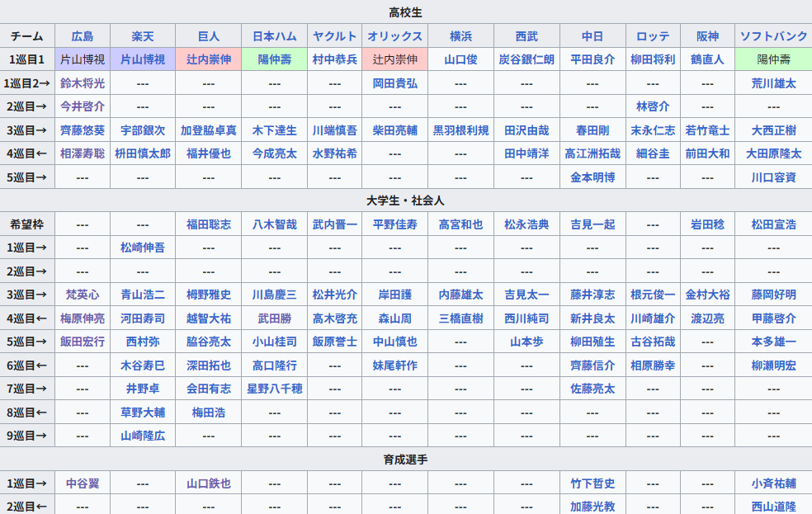The height and width of the screenshot is (514, 812).
Task: Click the 黒羽根利規 link
Action: coord(460,130)
